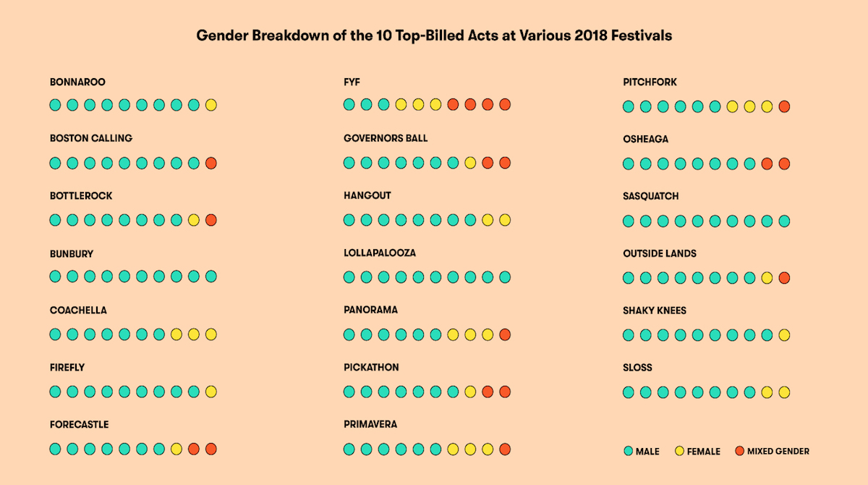Select the FYF festival label
The height and width of the screenshot is (485, 868).
point(352,82)
